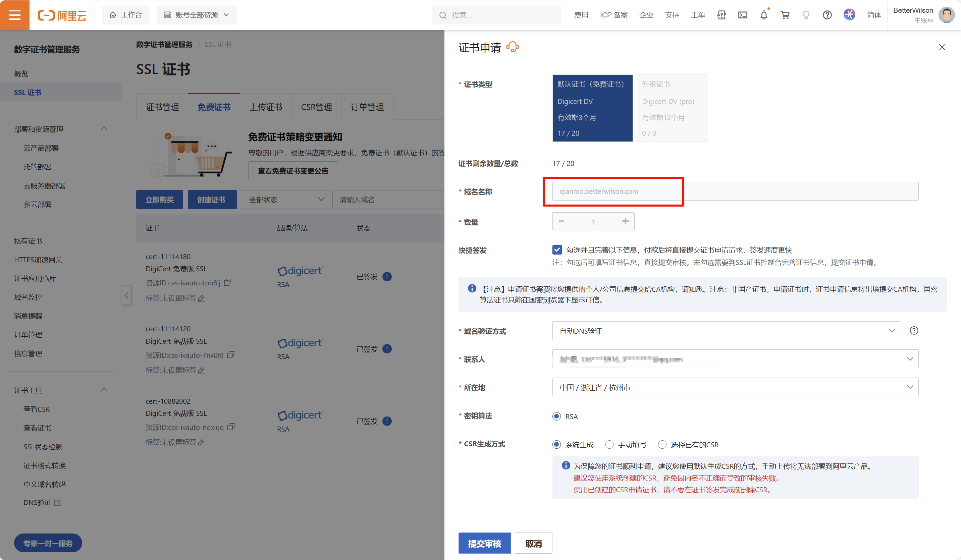This screenshot has width=961, height=560.
Task: Uncheck the 快捷签发 checkbox
Action: tap(557, 250)
